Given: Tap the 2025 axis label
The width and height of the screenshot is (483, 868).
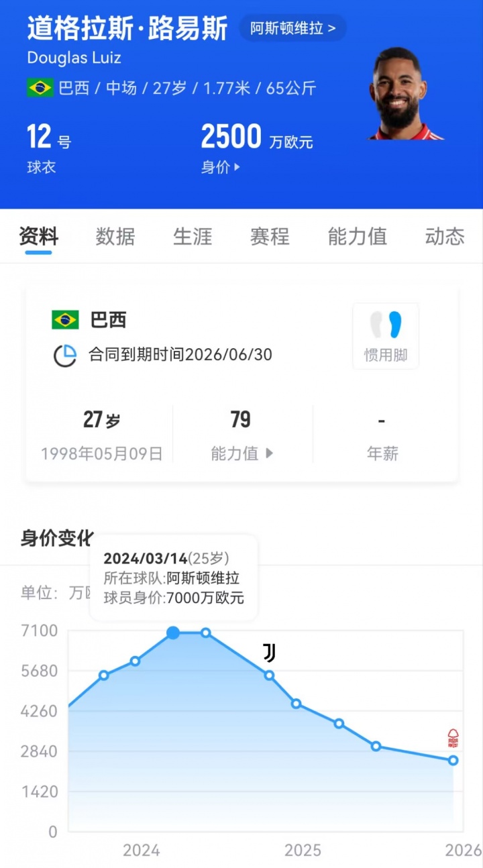Looking at the screenshot, I should pos(303,851).
